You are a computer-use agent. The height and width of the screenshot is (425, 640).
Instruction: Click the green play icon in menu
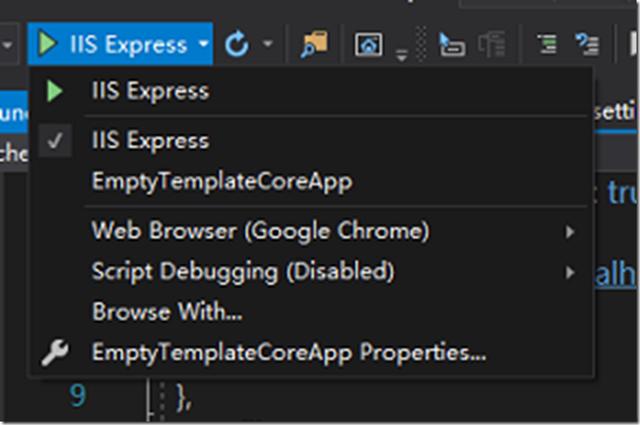tap(54, 91)
